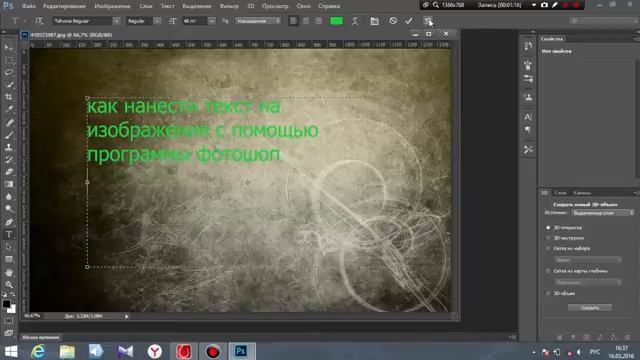Select the Horizontal Type tool
This screenshot has width=640, height=360.
(x=9, y=235)
